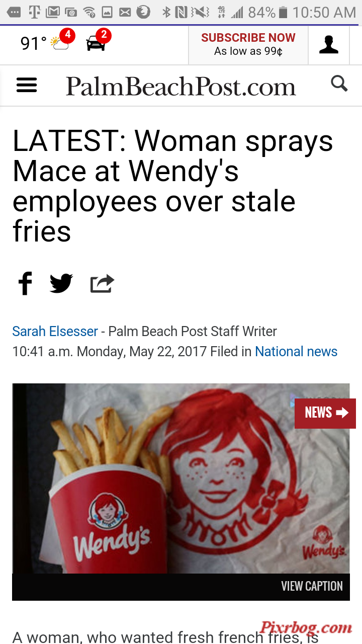Open Sarah Elsesser author link
The width and height of the screenshot is (362, 644).
(55, 331)
